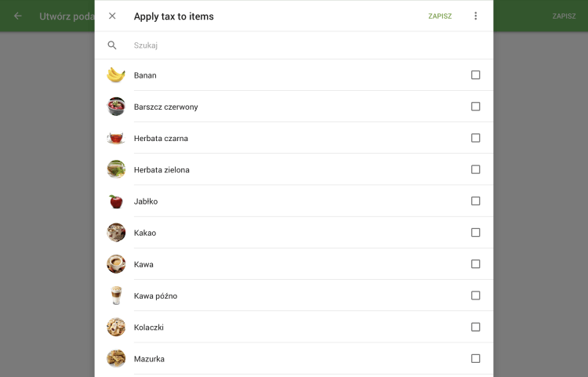Click the Kolaczki item image
The height and width of the screenshot is (377, 588).
116,327
